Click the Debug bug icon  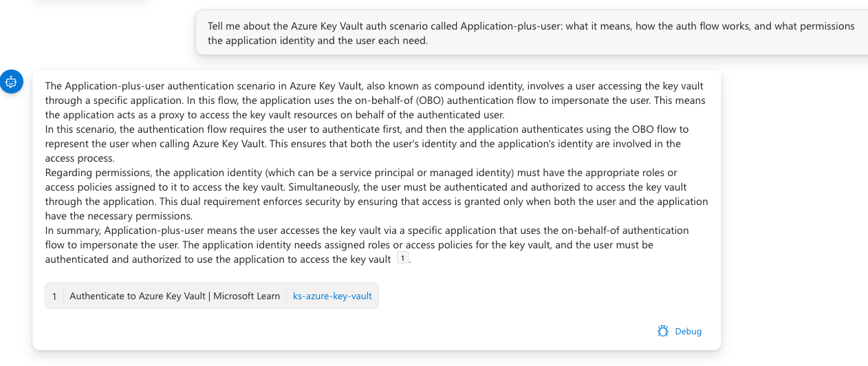(x=662, y=331)
